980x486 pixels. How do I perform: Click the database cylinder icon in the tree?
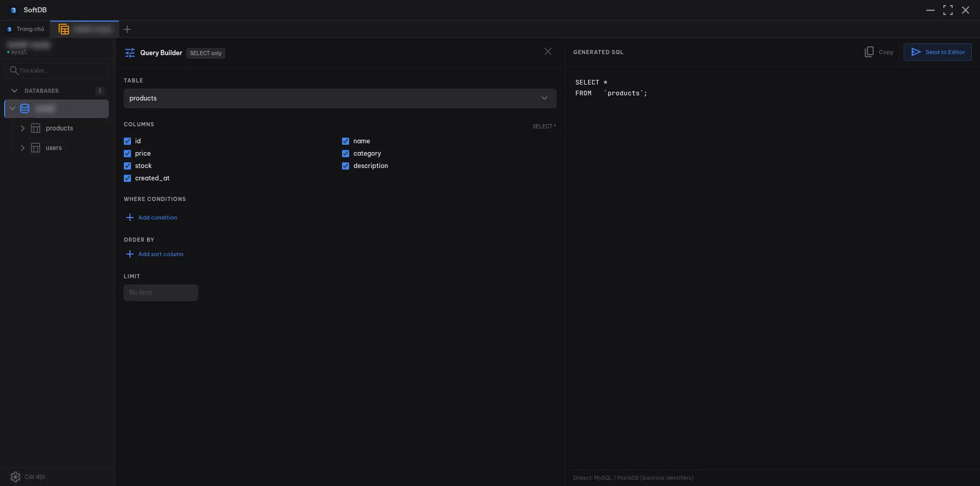24,108
